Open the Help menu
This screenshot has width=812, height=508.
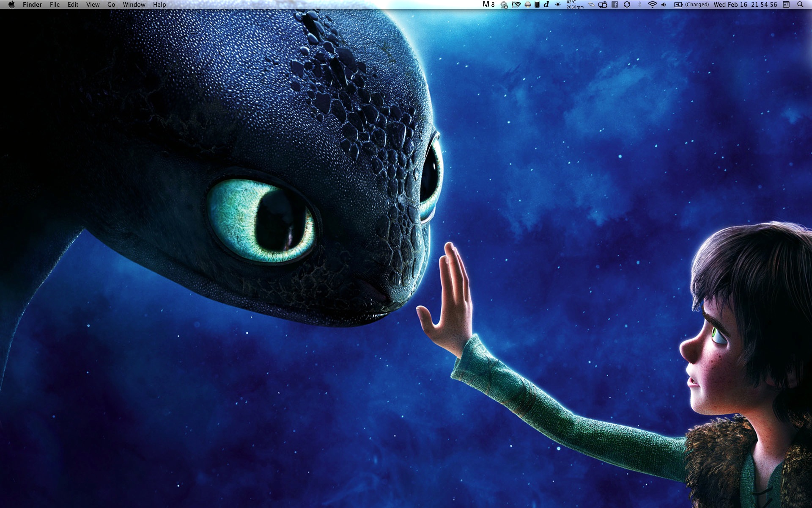(159, 5)
